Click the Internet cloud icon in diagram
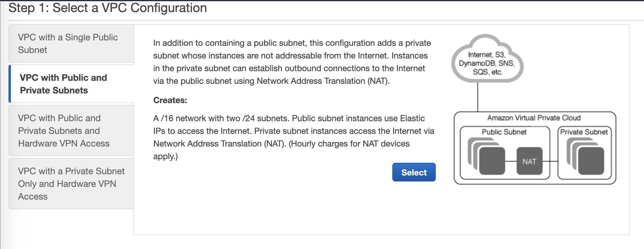 pyautogui.click(x=487, y=58)
